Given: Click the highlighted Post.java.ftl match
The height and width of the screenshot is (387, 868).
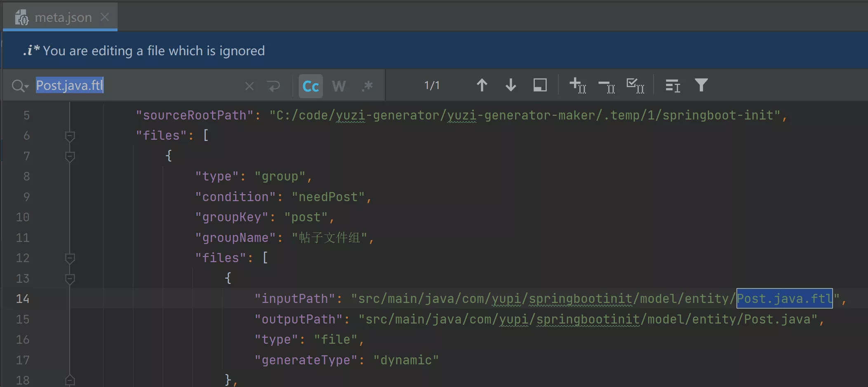Looking at the screenshot, I should [784, 298].
